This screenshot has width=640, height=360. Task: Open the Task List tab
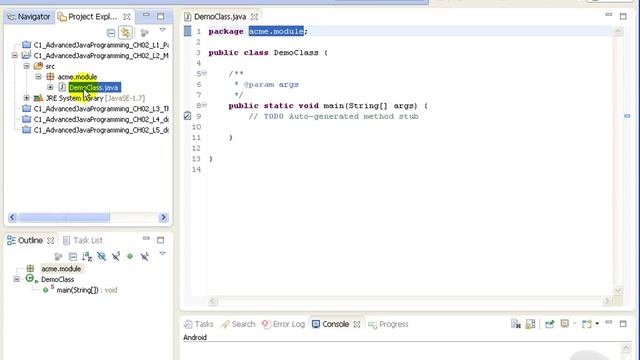[x=83, y=240]
